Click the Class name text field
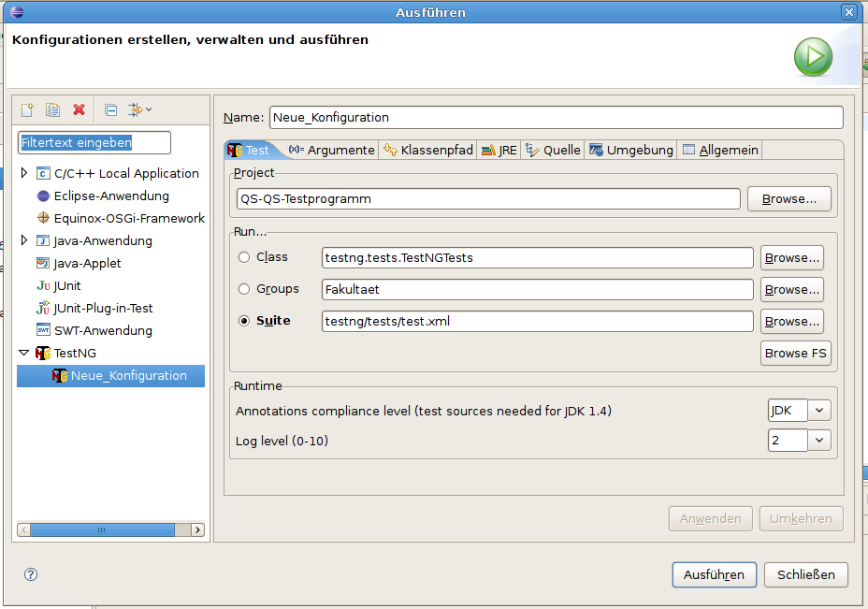Screen dimensions: 868x609 537,258
